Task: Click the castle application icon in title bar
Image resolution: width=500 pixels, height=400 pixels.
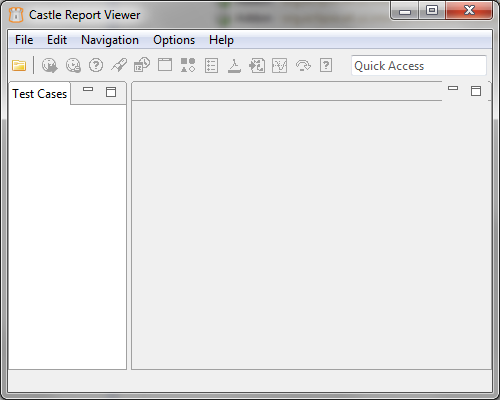Action: pos(16,15)
